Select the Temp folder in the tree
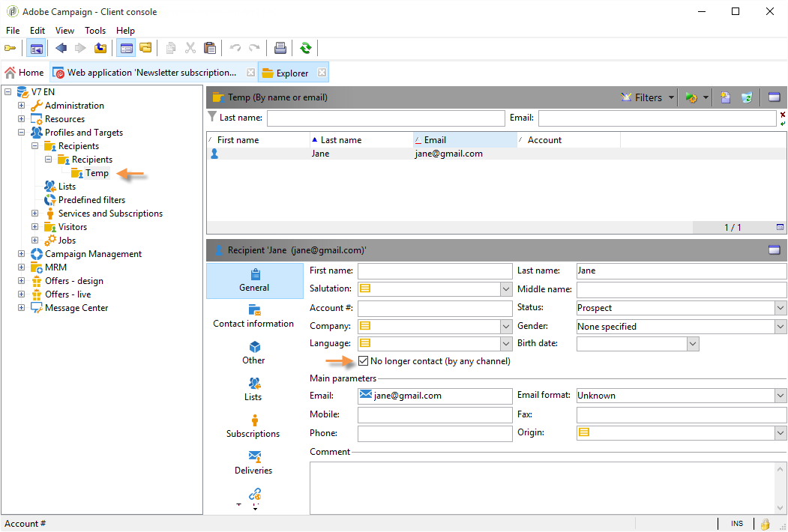Viewport: 788px width, 532px height. (x=97, y=173)
